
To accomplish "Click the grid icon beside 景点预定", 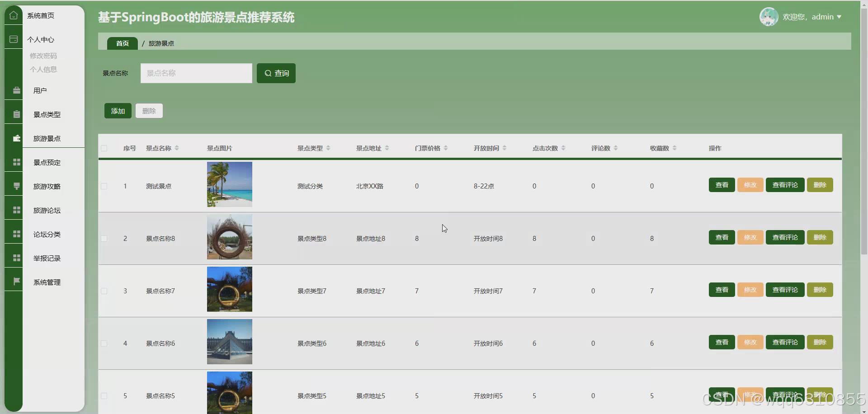I will click(16, 162).
